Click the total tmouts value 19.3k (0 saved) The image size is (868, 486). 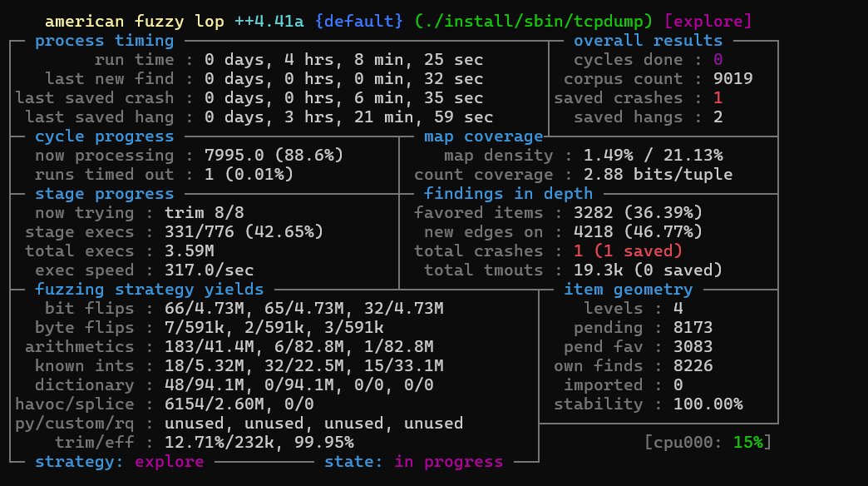(649, 270)
